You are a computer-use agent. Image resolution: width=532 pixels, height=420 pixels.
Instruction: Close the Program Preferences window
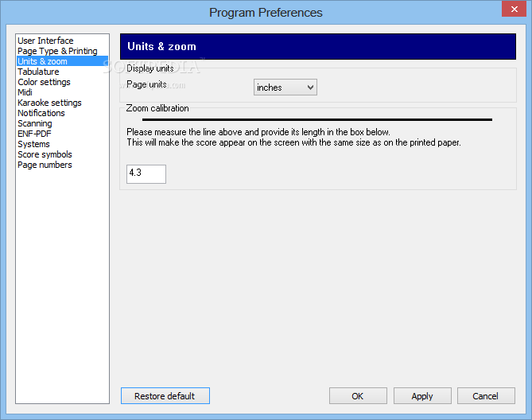tap(515, 9)
